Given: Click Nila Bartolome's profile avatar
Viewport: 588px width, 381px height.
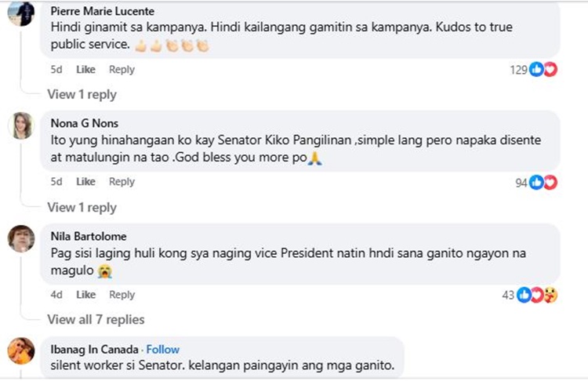Looking at the screenshot, I should pos(21,238).
